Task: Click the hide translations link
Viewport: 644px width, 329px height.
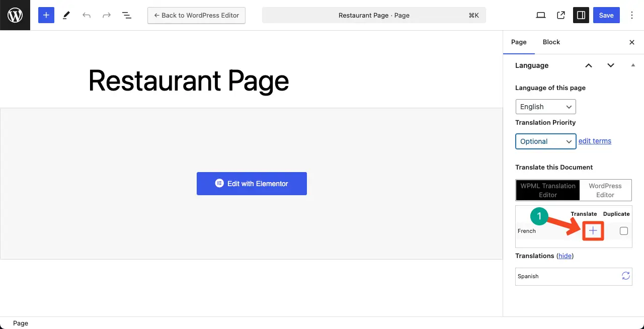Action: point(565,256)
